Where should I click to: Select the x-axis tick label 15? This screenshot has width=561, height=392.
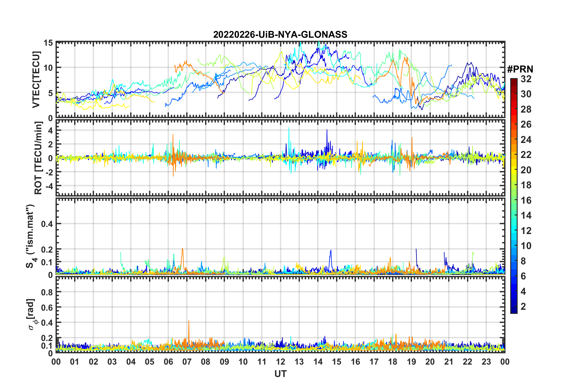pyautogui.click(x=337, y=362)
